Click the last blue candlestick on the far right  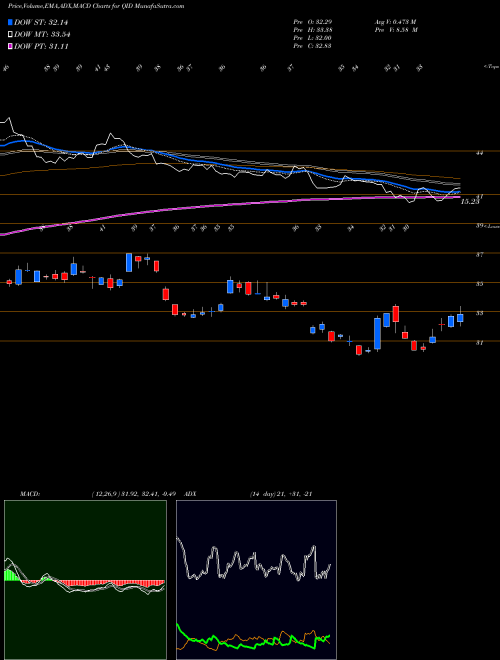tap(460, 317)
